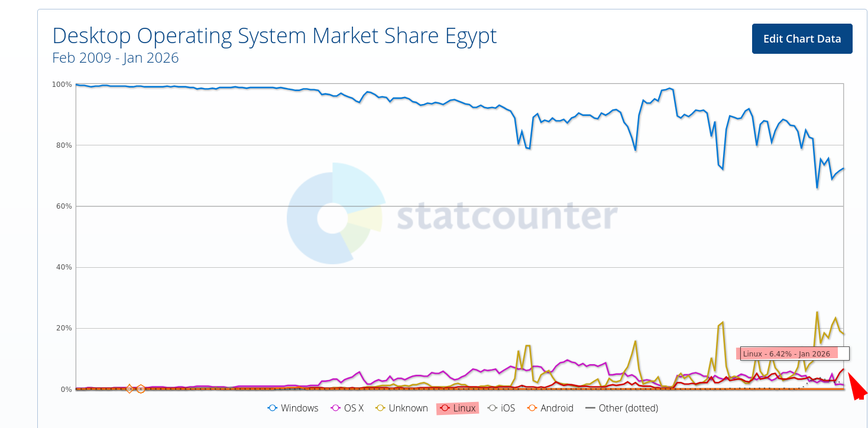This screenshot has height=428, width=868.
Task: Click the tallest peak of the gold Unknown line
Action: 817,312
